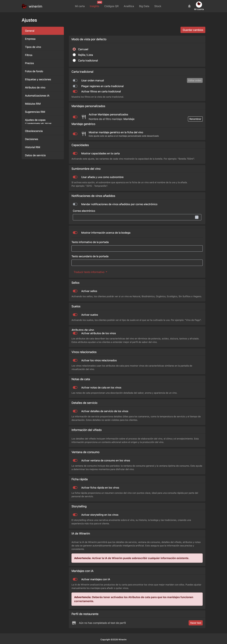Image resolution: width=227 pixels, height=644 pixels.
Task: Click the fork and knife icon beside Maridaje genérico
Action: (x=84, y=134)
